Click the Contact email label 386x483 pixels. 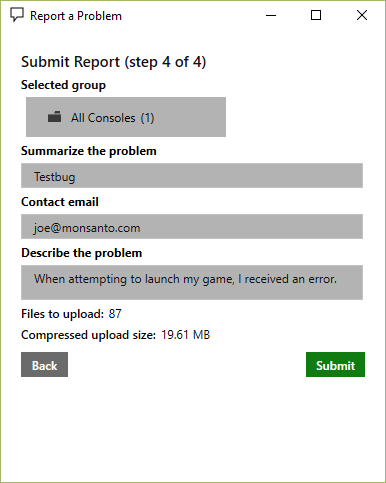(x=60, y=202)
